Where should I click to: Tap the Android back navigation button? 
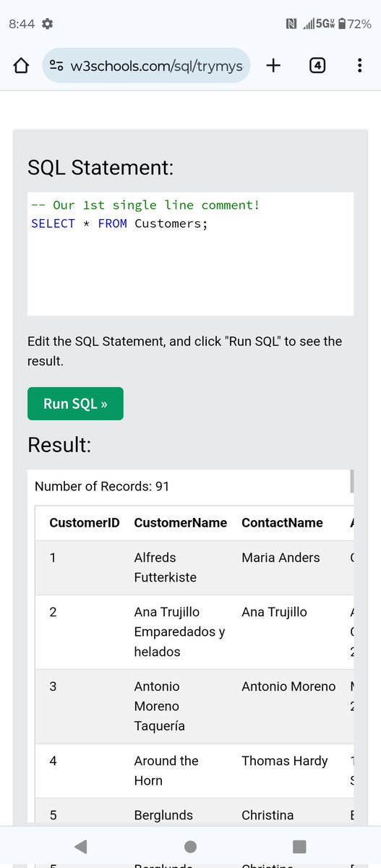tap(81, 846)
